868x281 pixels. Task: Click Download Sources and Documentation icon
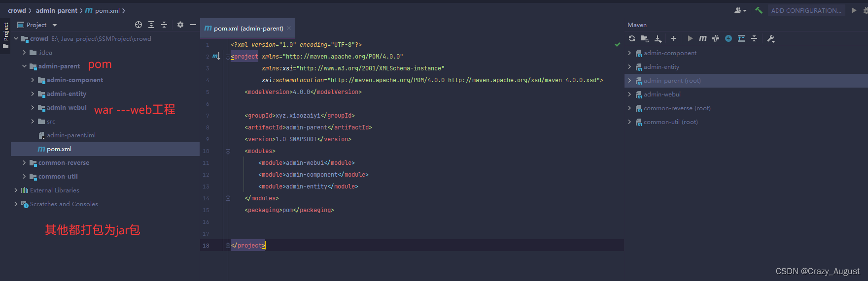[658, 38]
